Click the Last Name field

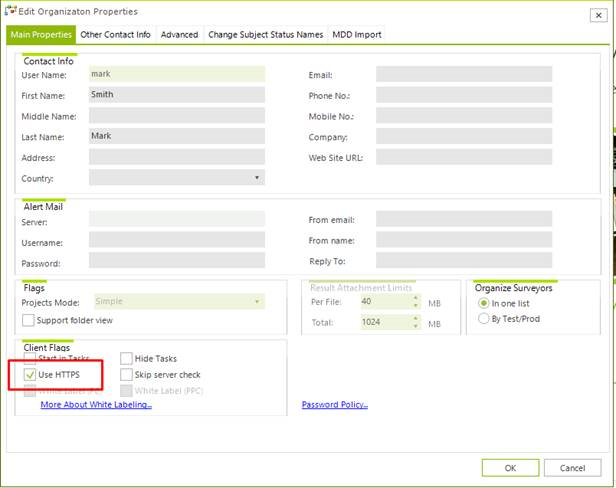point(177,136)
